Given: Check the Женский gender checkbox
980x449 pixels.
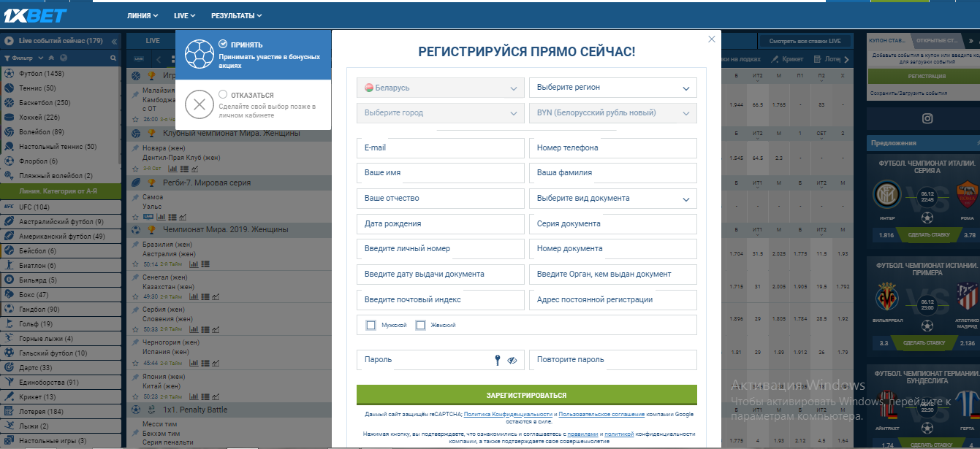Looking at the screenshot, I should click(420, 325).
